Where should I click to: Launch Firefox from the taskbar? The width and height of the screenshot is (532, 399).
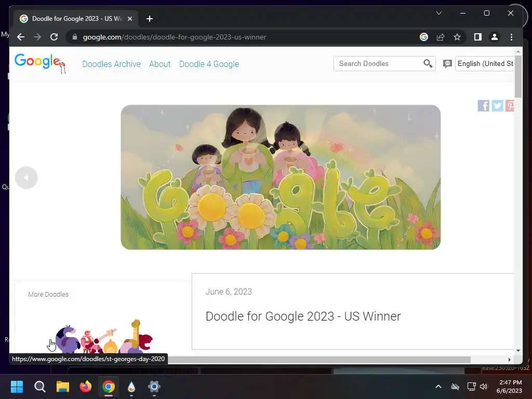coord(86,387)
